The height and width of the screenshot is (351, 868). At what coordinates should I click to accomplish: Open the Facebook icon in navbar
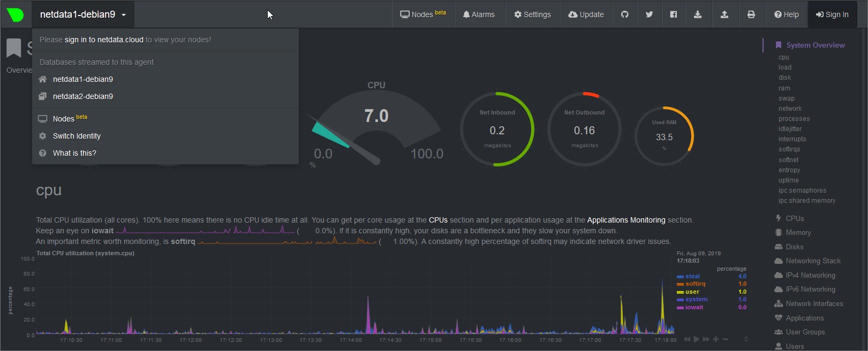[x=673, y=14]
